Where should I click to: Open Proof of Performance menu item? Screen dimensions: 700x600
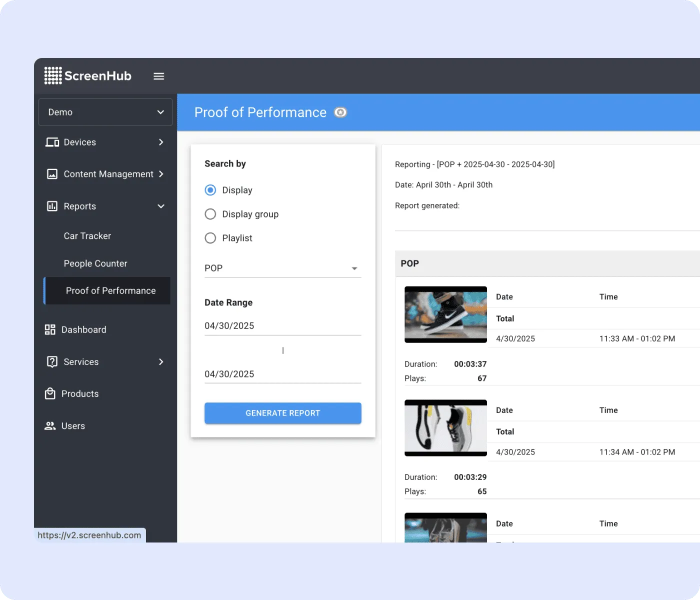107,290
